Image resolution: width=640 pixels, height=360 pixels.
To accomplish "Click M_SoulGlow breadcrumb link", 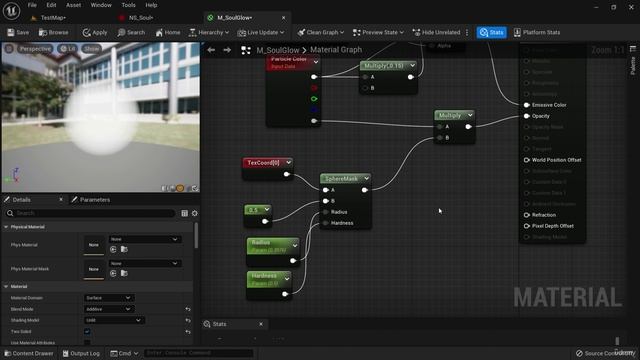I will (x=278, y=50).
